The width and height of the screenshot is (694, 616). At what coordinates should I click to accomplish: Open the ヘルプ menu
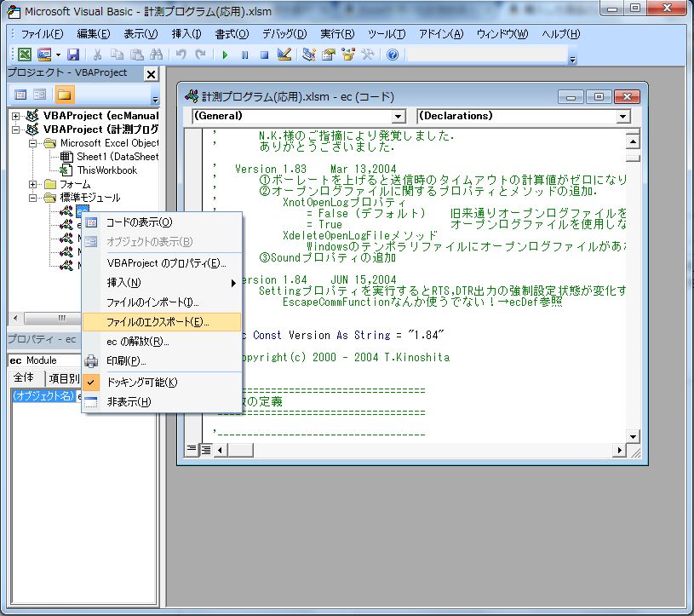click(561, 34)
